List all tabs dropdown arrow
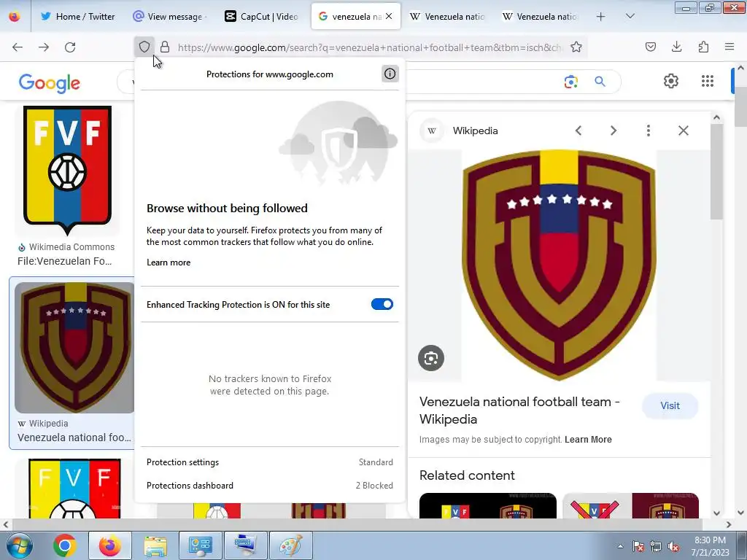Image resolution: width=747 pixels, height=560 pixels. pos(630,16)
